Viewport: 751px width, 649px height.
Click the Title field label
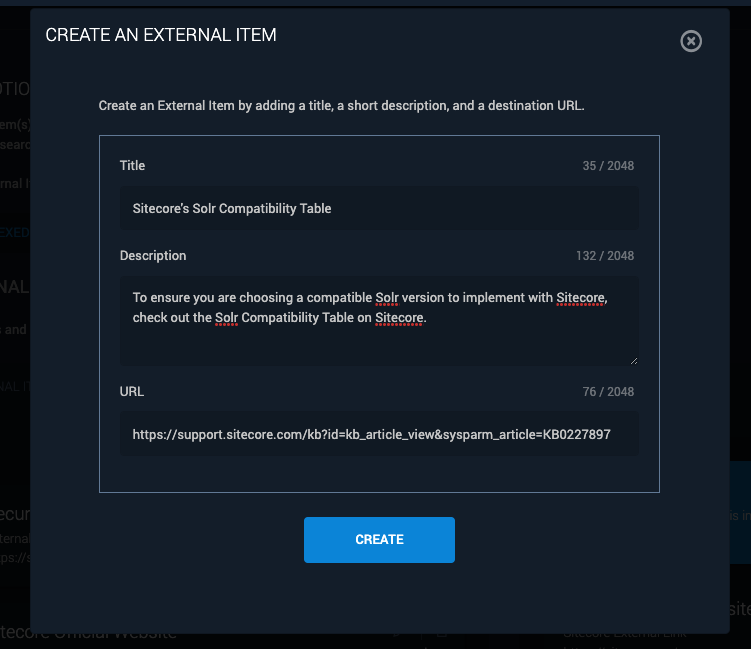132,165
